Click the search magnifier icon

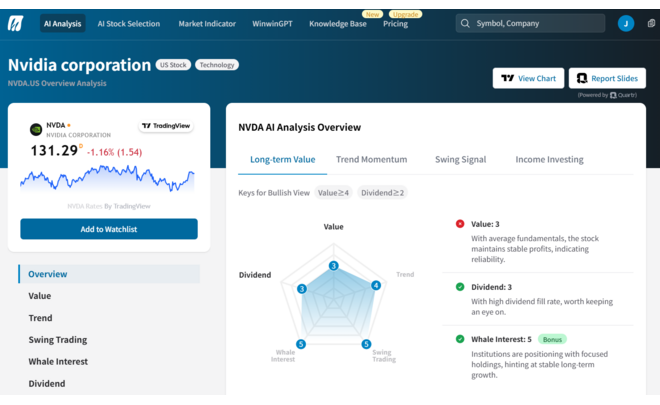pos(465,23)
